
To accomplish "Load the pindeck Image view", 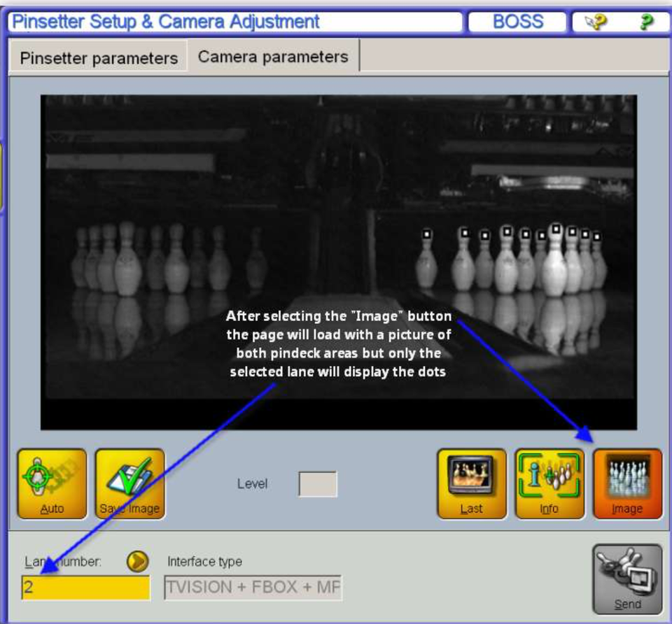I will (x=627, y=484).
